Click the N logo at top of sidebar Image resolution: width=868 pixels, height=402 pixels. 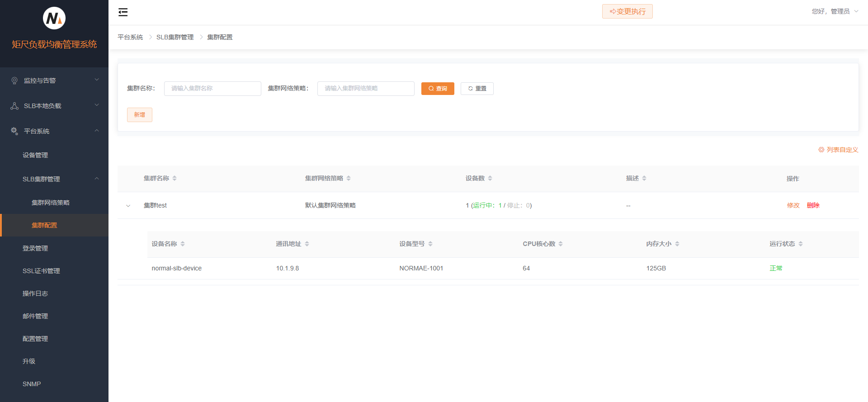[x=54, y=19]
